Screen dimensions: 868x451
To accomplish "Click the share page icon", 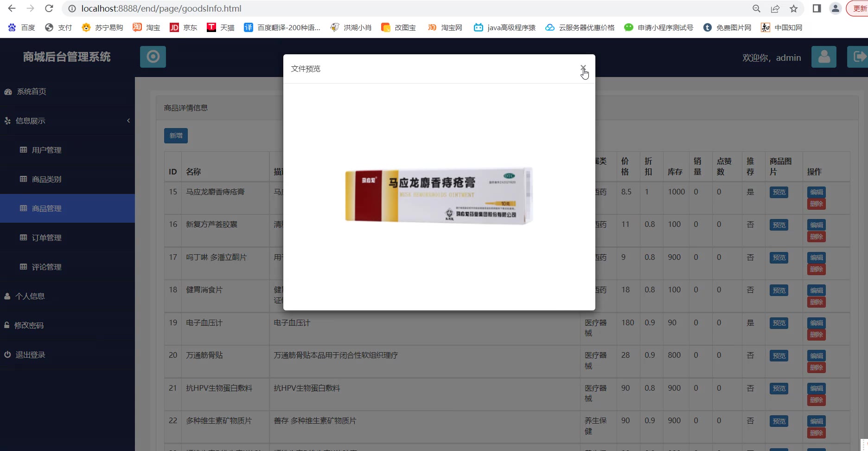I will (775, 8).
